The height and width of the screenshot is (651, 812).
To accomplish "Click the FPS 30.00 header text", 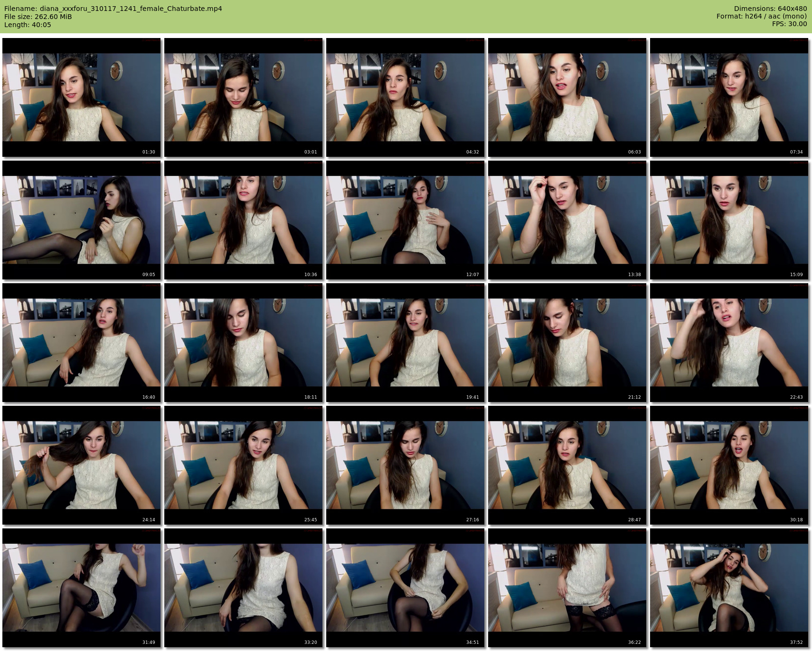I will coord(789,24).
